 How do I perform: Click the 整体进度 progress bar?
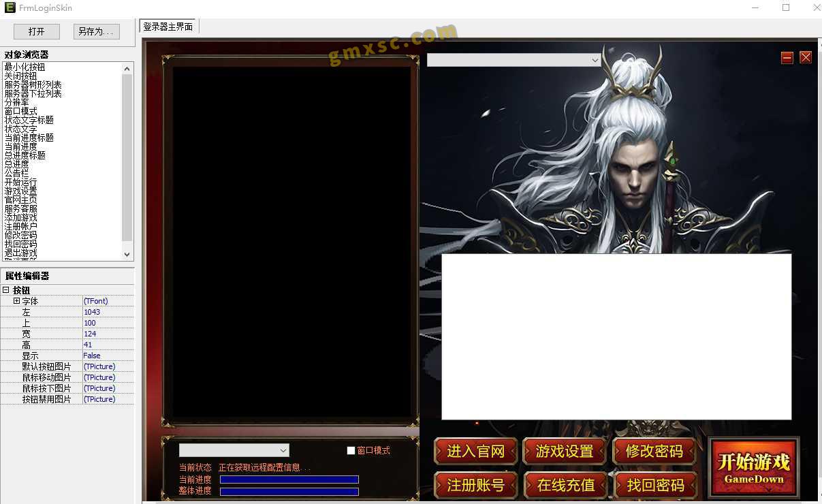tap(289, 491)
